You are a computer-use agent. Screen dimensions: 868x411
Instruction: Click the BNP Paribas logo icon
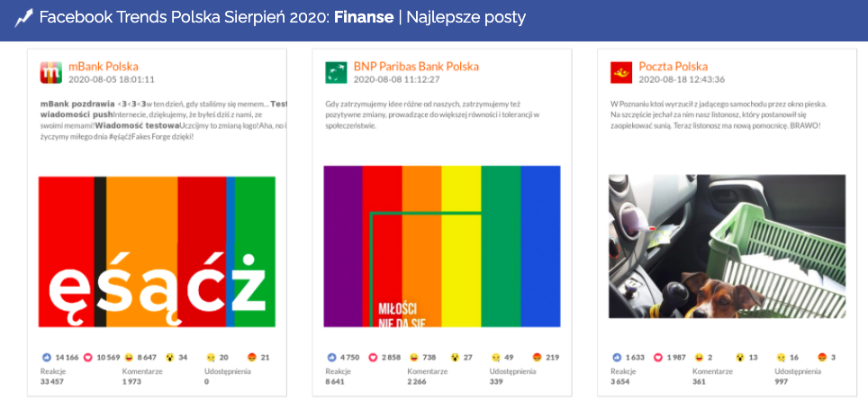pos(337,72)
